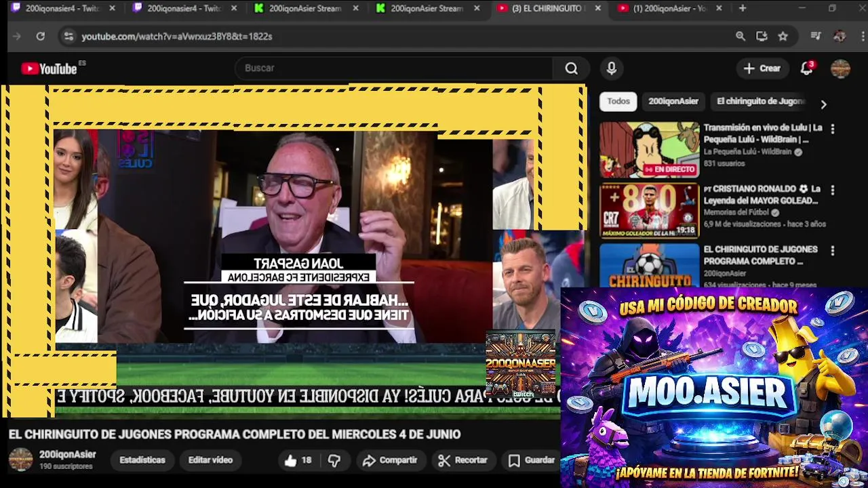Open options for Cristiano Ronaldo video
868x488 pixels.
[x=833, y=190]
